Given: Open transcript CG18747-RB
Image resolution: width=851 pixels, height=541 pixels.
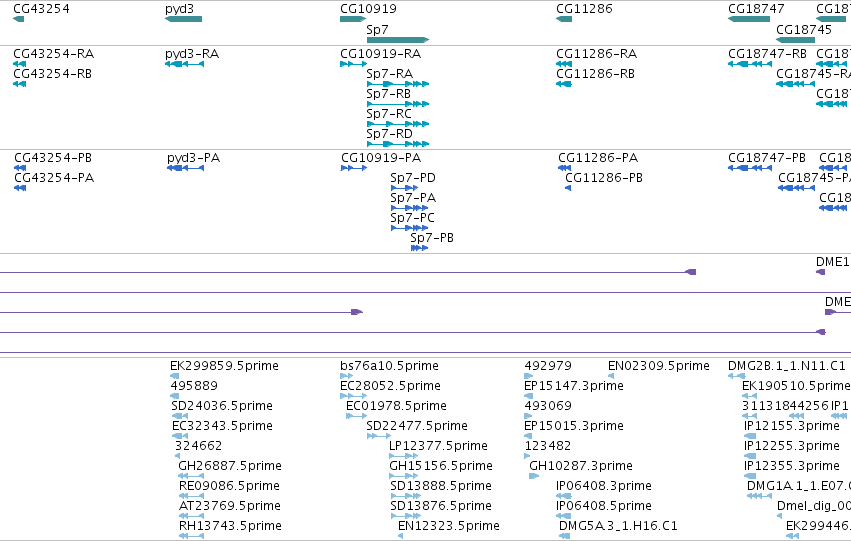Looking at the screenshot, I should [x=767, y=54].
